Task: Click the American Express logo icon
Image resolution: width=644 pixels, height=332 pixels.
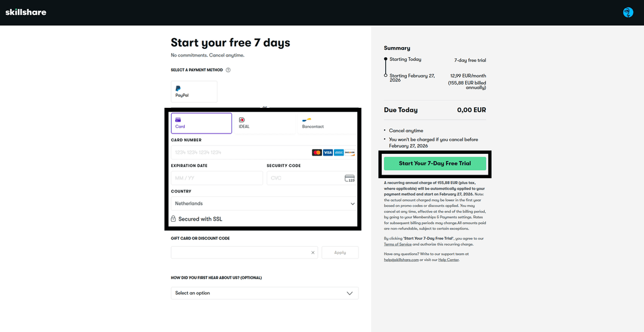Action: pos(339,153)
